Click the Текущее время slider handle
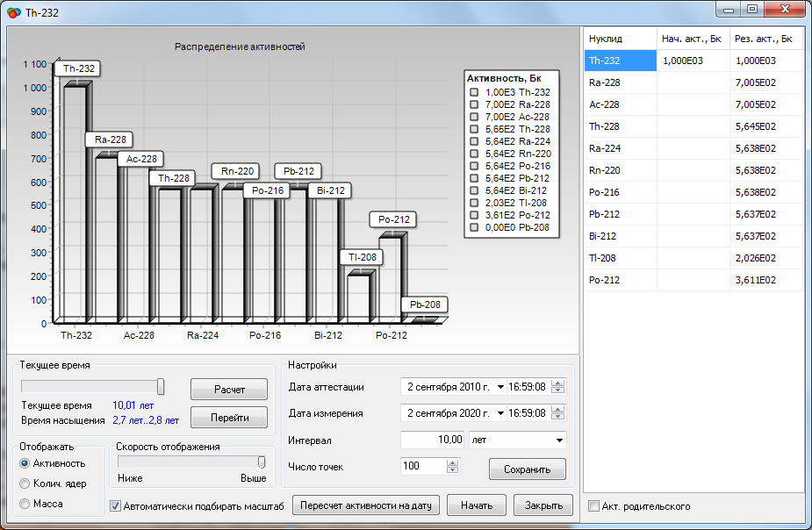 click(x=161, y=387)
